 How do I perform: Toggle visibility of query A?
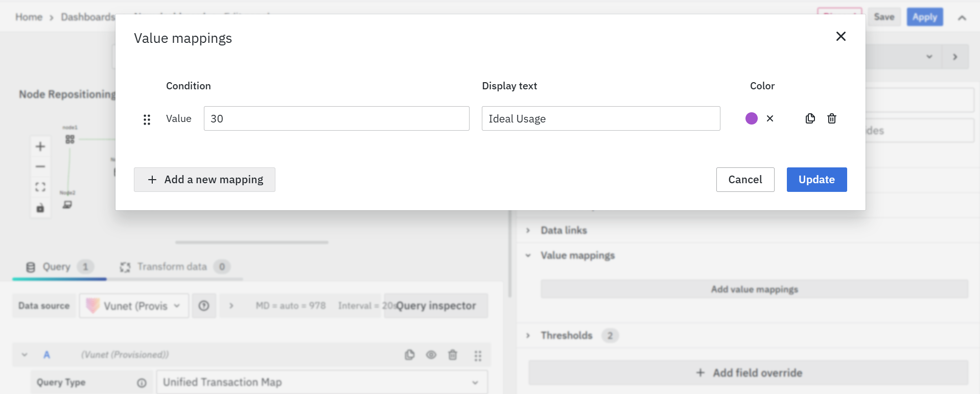(431, 355)
